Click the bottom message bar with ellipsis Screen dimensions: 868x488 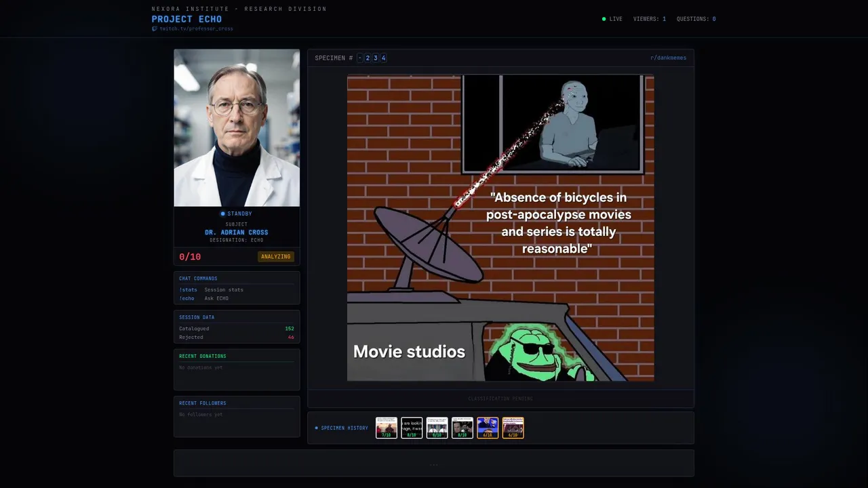tap(434, 464)
